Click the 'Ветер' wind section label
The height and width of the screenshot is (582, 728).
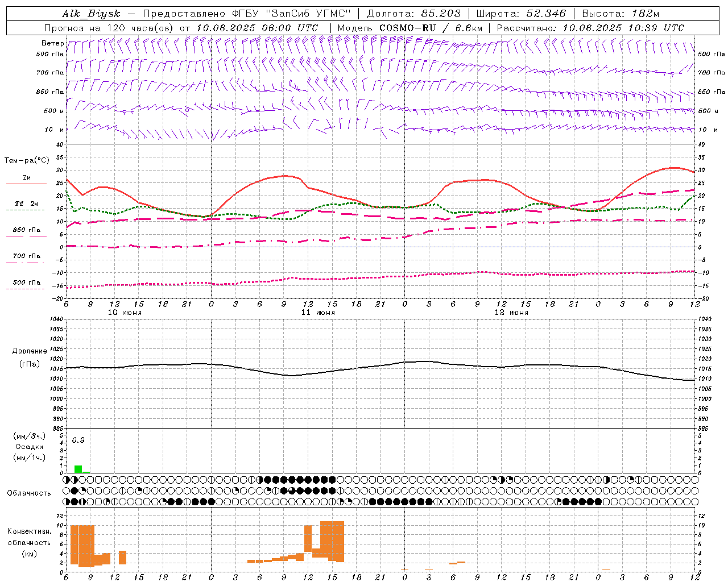click(52, 43)
